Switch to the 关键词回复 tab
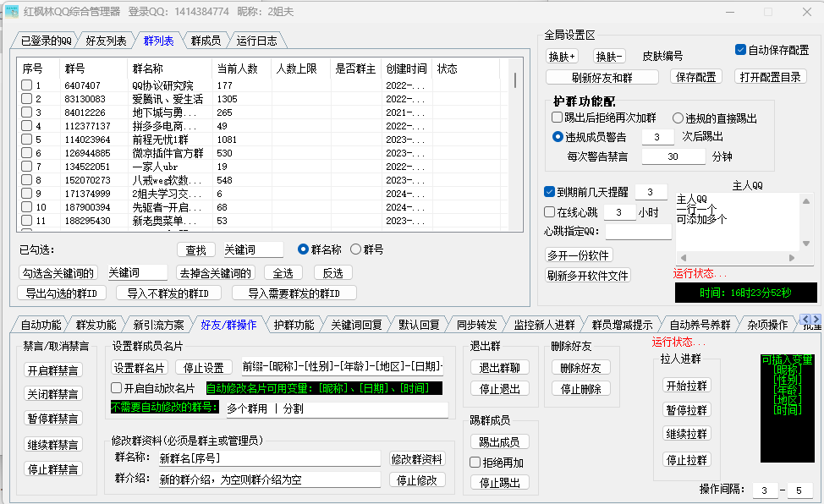This screenshot has width=824, height=504. click(x=356, y=325)
